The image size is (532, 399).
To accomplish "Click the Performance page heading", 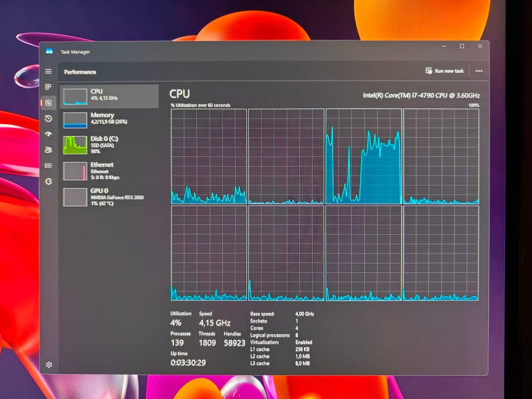I will point(80,72).
